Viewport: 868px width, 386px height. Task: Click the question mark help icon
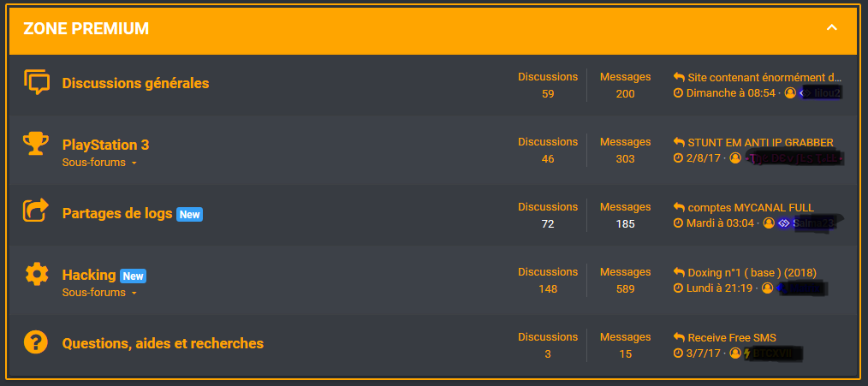coord(35,342)
